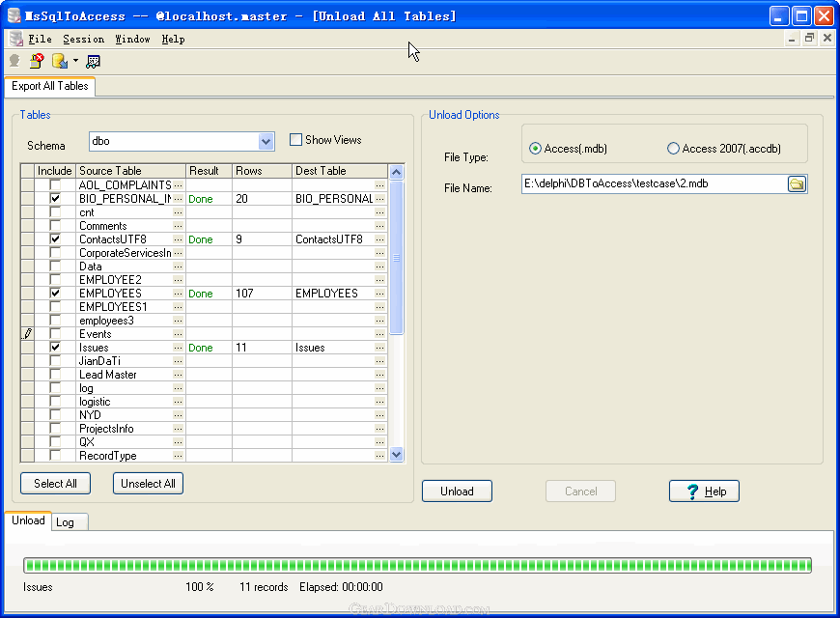
Task: Open the dropdown arrow beside the export toolbar icon
Action: click(75, 61)
